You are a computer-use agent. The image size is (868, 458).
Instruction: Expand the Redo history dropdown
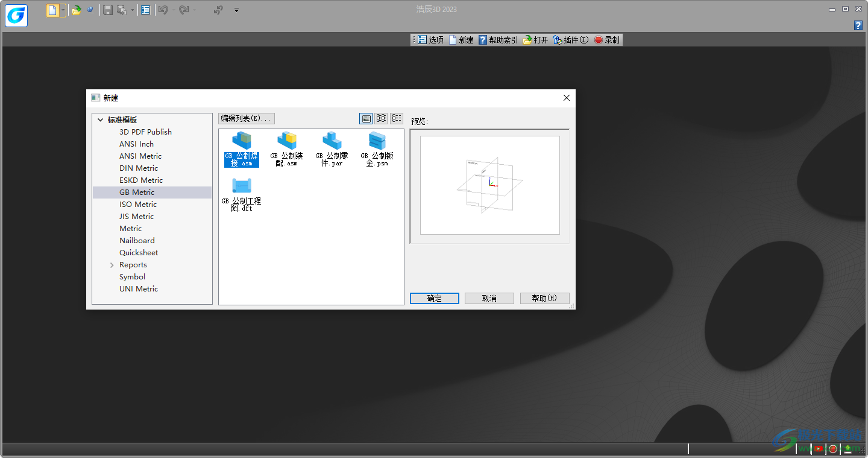point(194,10)
